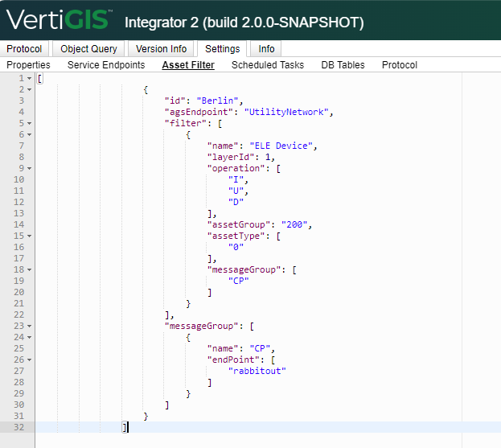Collapse the object fold at line 24

30,337
